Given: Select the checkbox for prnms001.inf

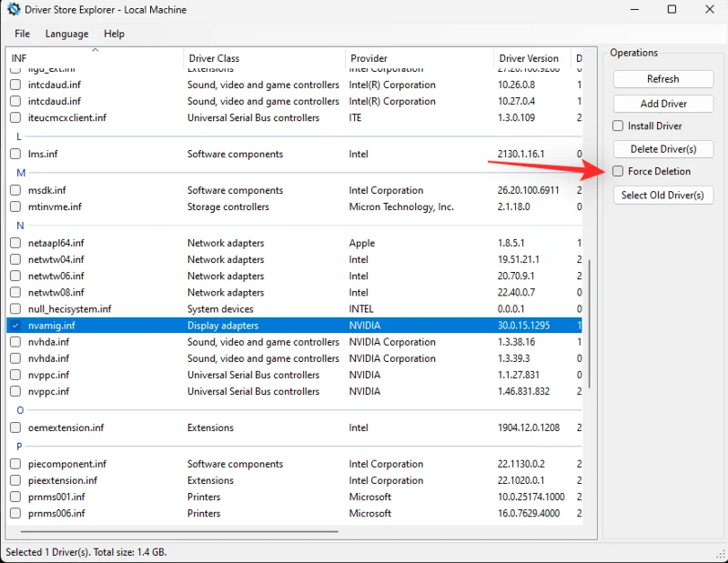Looking at the screenshot, I should click(x=15, y=497).
